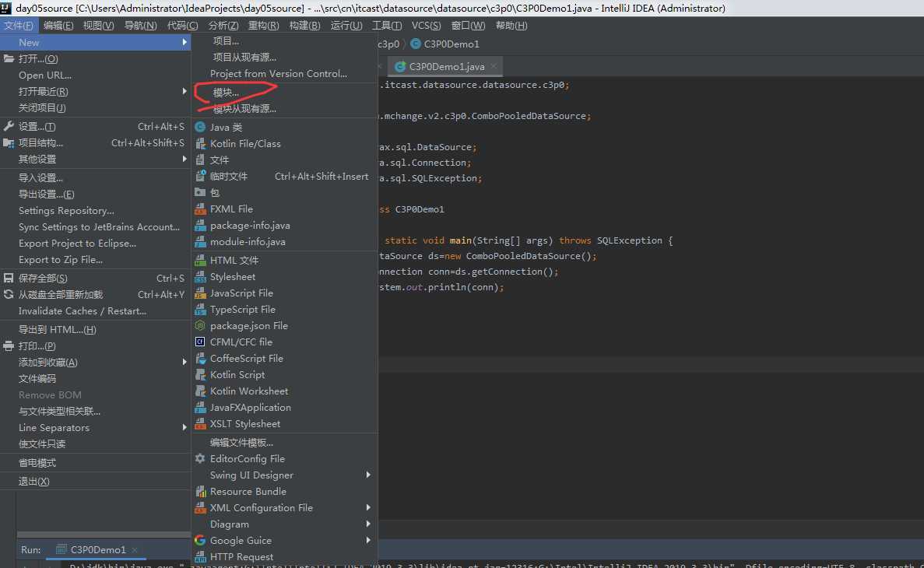Viewport: 924px width, 568px height.
Task: Open the 导航 menu
Action: pyautogui.click(x=140, y=26)
